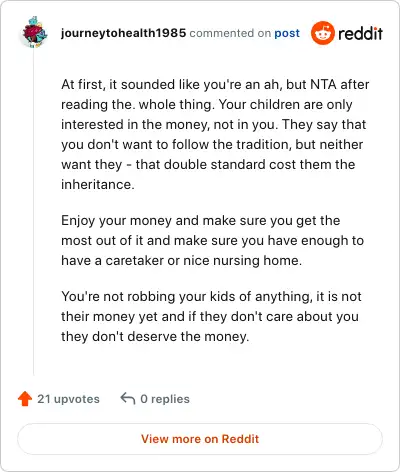This screenshot has width=400, height=472.
Task: Click the reply arrow icon
Action: click(x=128, y=398)
